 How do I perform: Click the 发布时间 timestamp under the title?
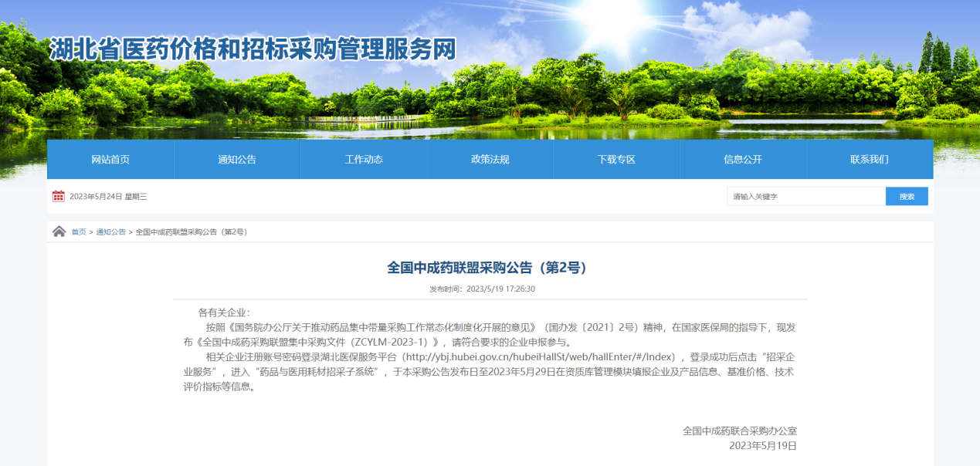point(482,289)
